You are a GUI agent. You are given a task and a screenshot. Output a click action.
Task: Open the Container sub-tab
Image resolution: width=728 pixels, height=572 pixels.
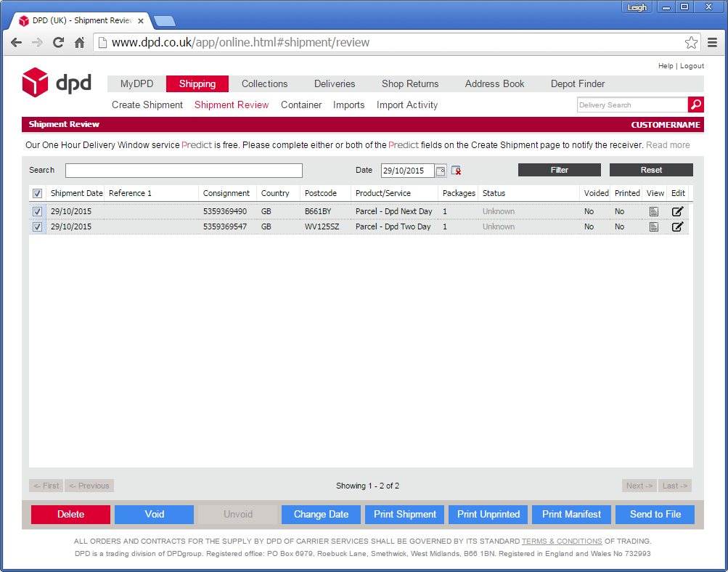(x=301, y=105)
